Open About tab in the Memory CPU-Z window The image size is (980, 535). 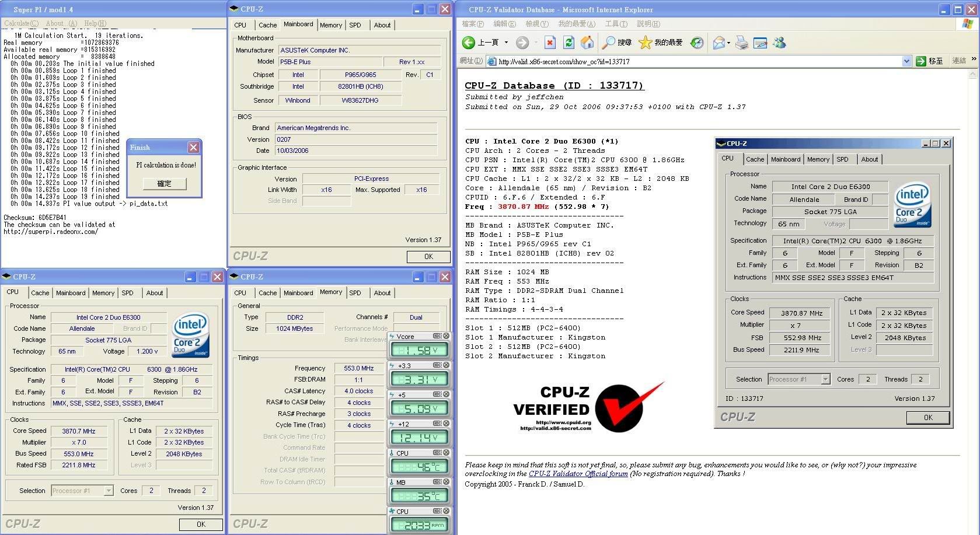click(382, 293)
